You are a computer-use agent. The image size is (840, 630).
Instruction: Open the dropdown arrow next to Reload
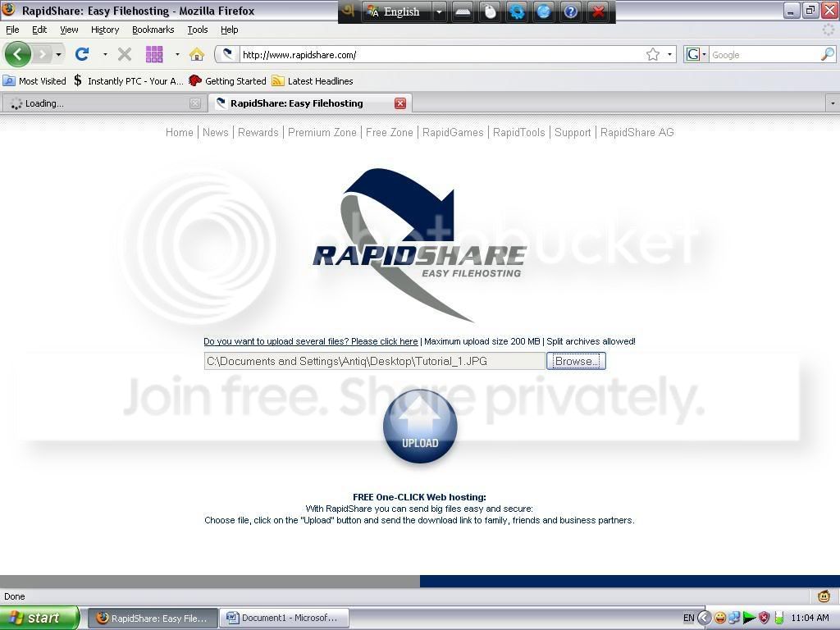point(105,54)
